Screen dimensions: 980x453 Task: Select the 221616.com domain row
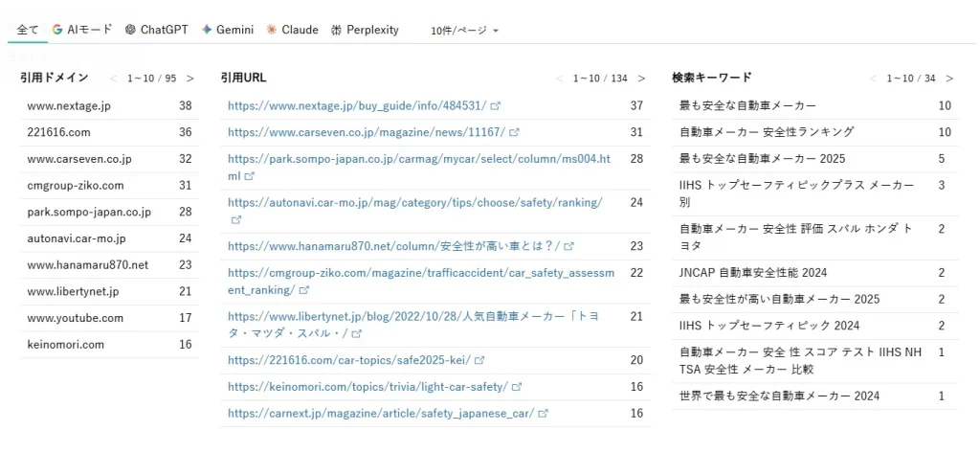109,133
